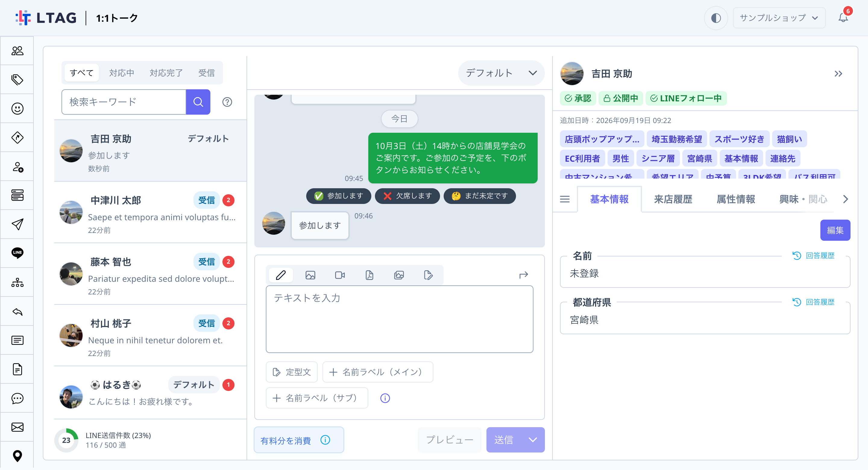Viewport: 868px width, 470px height.
Task: Switch to the 対応完了 filter tab
Action: pos(166,73)
